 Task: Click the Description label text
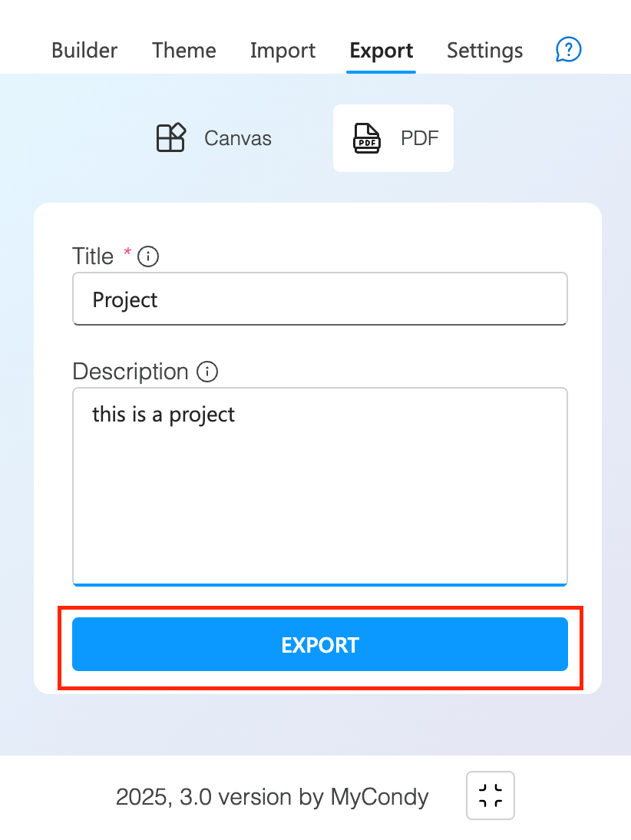pyautogui.click(x=130, y=372)
